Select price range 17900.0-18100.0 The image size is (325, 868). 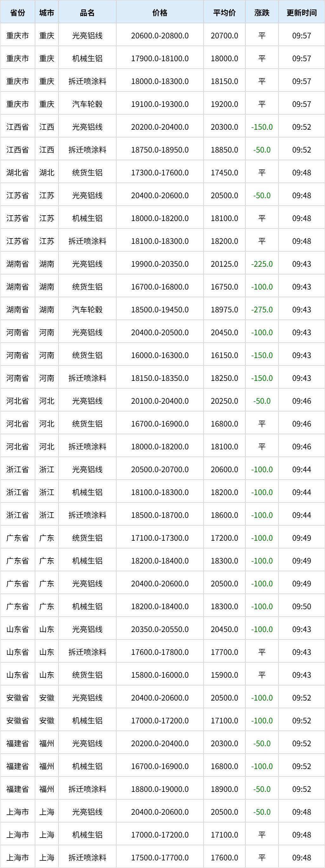coord(160,58)
